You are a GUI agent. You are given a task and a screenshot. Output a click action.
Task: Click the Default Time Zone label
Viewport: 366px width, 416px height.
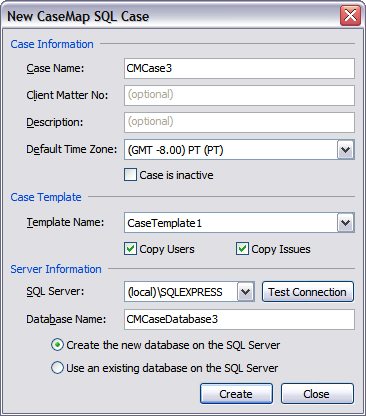[x=72, y=149]
